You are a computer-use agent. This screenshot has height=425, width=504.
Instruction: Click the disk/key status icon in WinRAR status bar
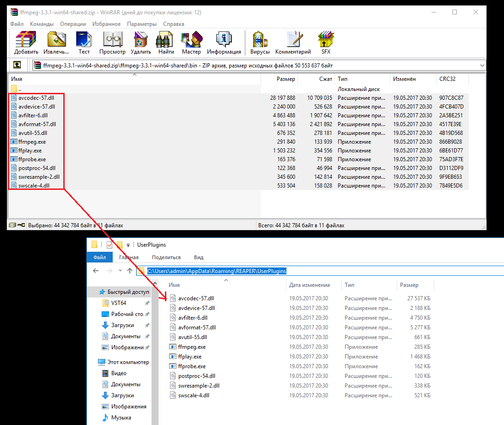[x=17, y=225]
